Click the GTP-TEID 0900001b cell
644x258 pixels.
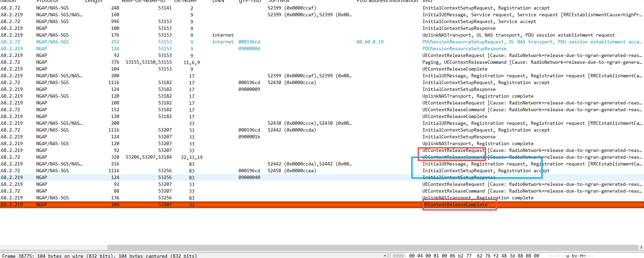pyautogui.click(x=249, y=137)
